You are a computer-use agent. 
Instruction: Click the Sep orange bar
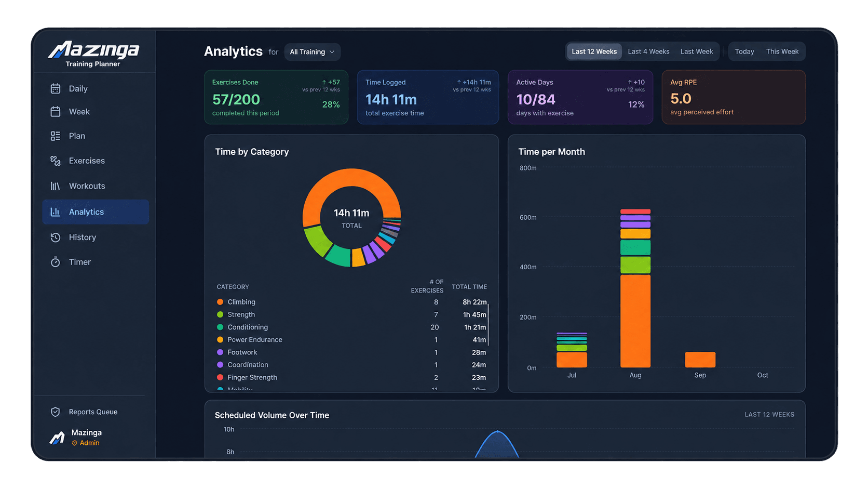pyautogui.click(x=700, y=360)
